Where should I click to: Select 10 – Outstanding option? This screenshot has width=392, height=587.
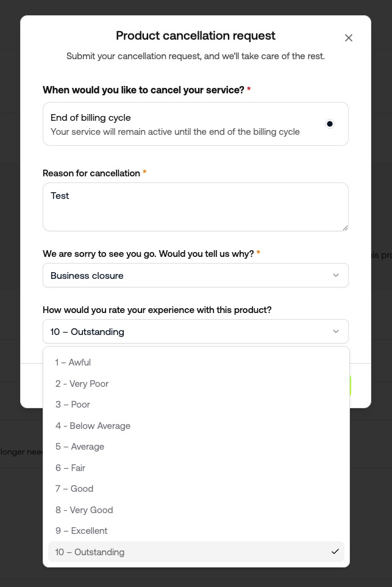90,552
